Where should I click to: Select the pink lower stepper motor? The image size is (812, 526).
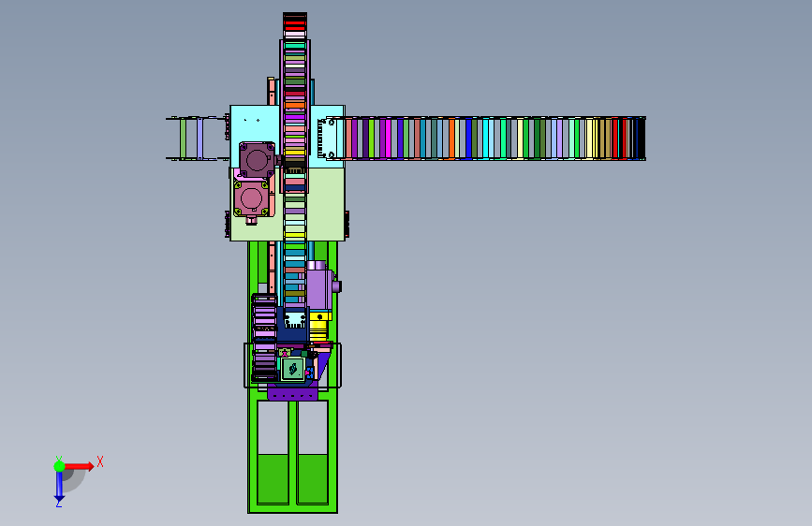(252, 197)
